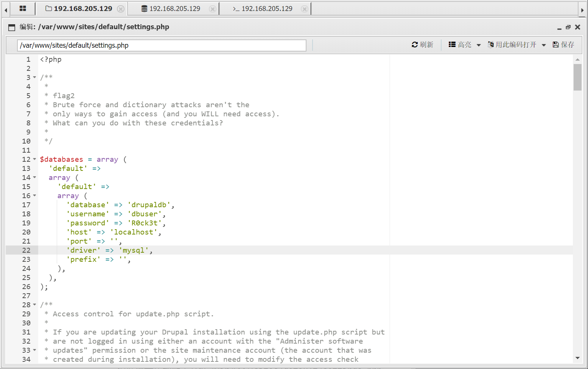
Task: Close the database tab
Action: click(213, 9)
